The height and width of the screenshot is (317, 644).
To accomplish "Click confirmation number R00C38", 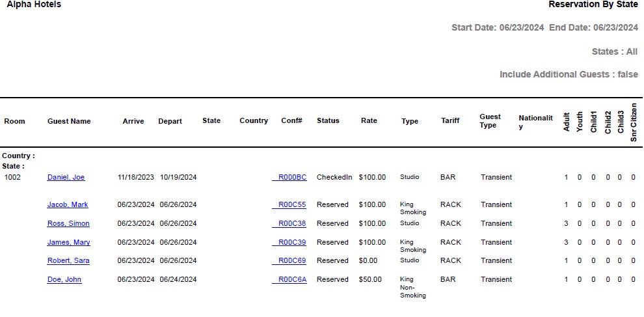I will point(291,223).
